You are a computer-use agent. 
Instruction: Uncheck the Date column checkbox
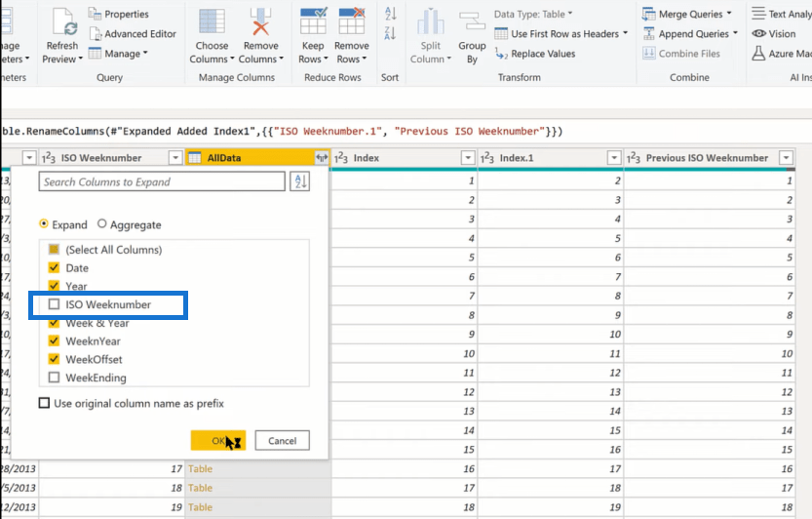coord(54,267)
